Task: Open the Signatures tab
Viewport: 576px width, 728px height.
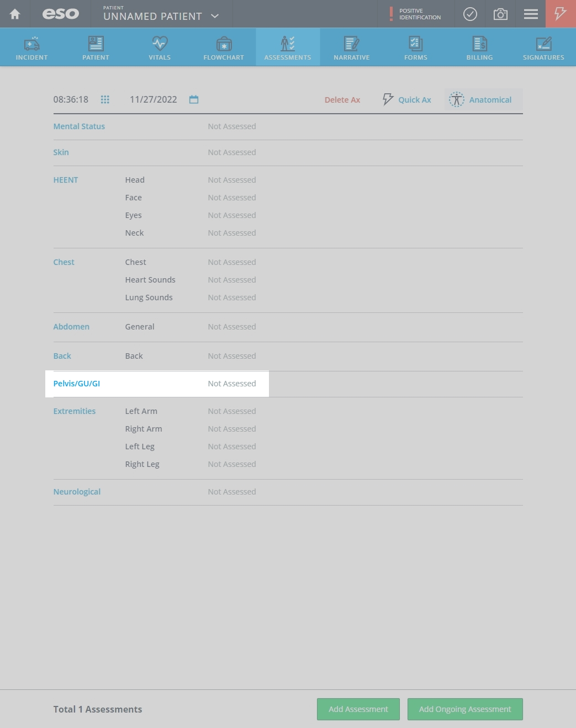Action: [x=543, y=47]
